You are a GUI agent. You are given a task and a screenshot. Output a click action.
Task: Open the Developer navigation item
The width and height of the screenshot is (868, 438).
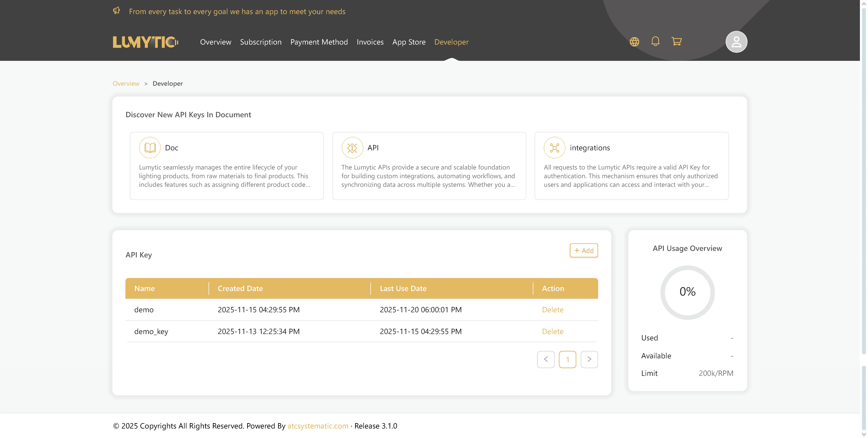(x=451, y=42)
